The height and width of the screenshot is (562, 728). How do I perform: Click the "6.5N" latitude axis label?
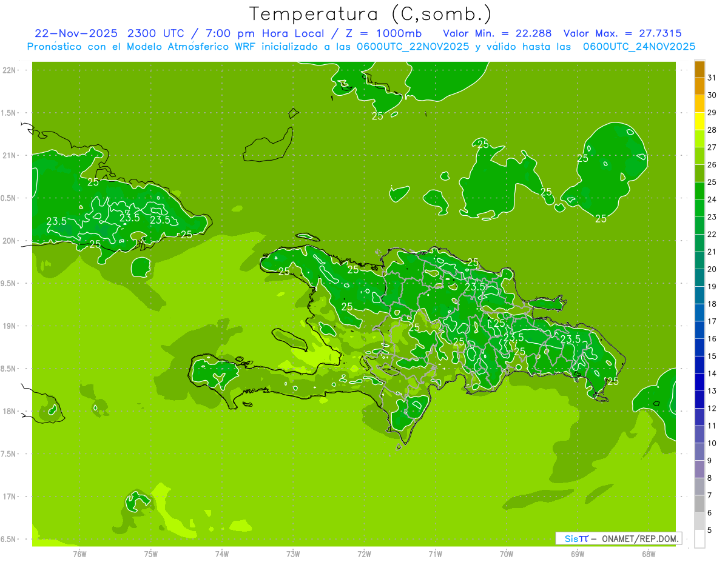pyautogui.click(x=8, y=539)
